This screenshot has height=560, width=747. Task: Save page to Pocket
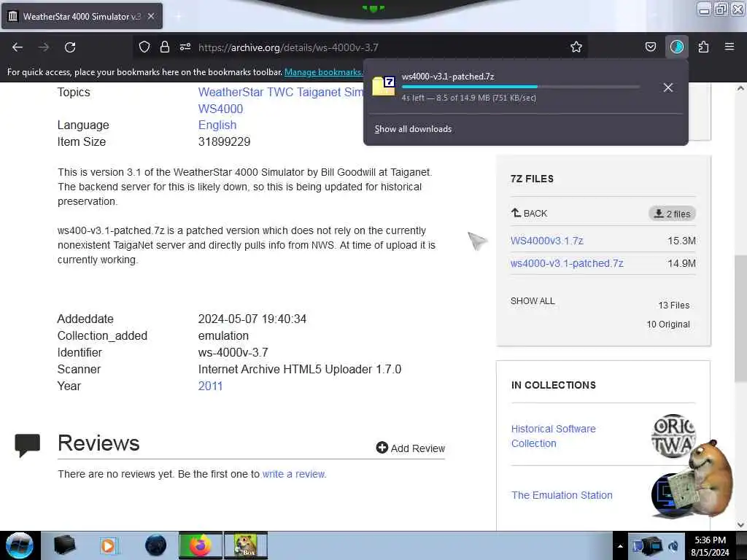click(650, 47)
